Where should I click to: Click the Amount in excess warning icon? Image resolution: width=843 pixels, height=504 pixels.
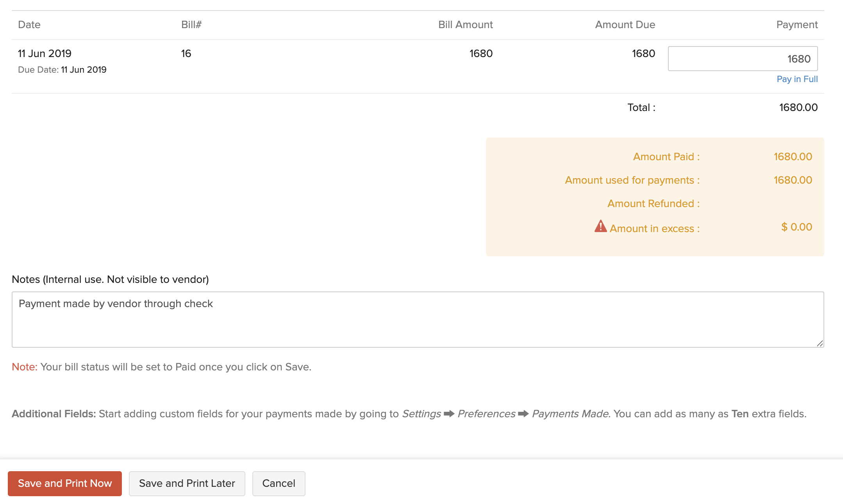[x=600, y=226]
